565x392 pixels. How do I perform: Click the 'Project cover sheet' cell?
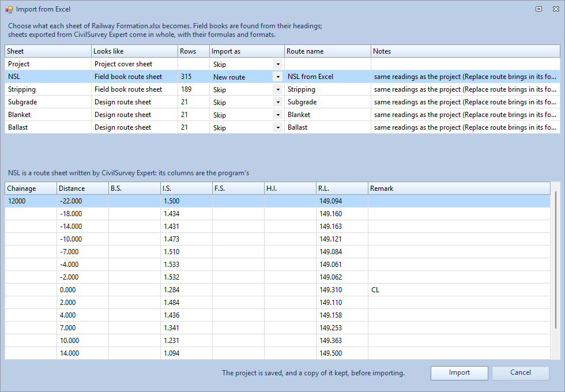(x=134, y=64)
